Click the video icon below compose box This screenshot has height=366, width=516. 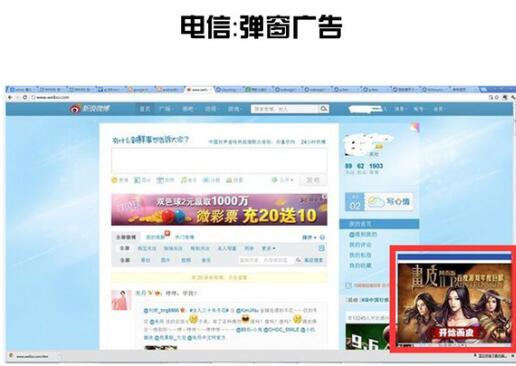(x=160, y=180)
